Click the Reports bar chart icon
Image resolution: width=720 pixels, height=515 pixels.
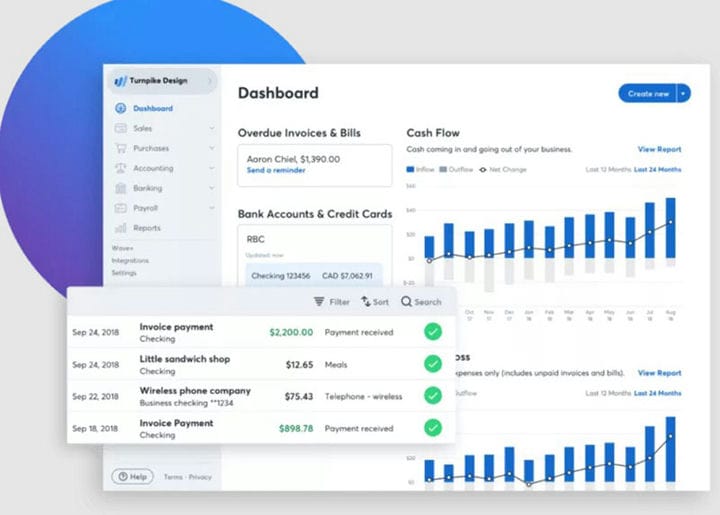120,228
